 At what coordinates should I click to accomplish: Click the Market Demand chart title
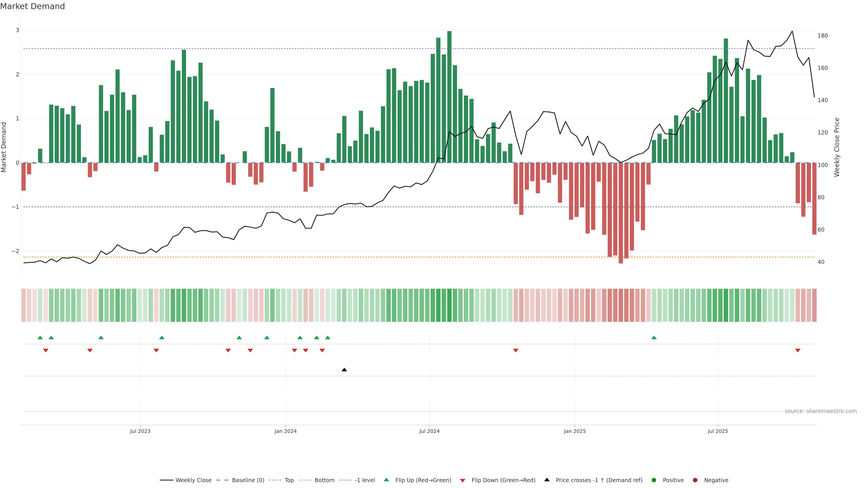pos(33,6)
